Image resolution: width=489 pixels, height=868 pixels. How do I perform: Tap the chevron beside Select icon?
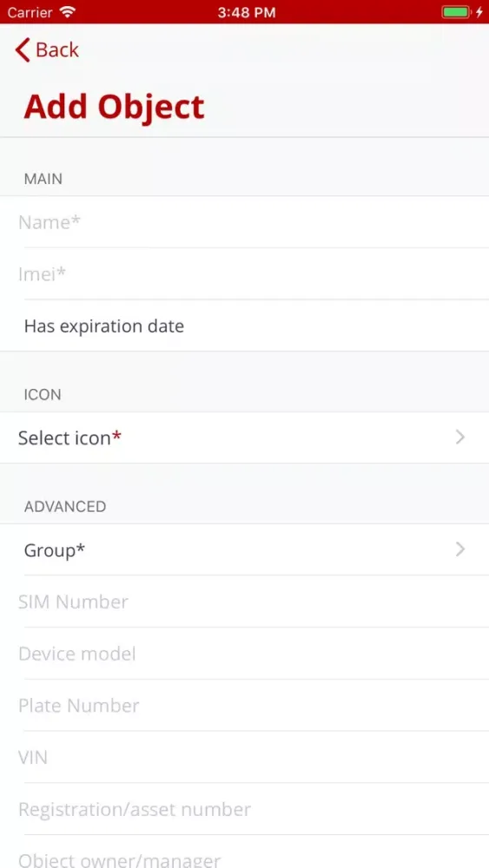tap(459, 437)
